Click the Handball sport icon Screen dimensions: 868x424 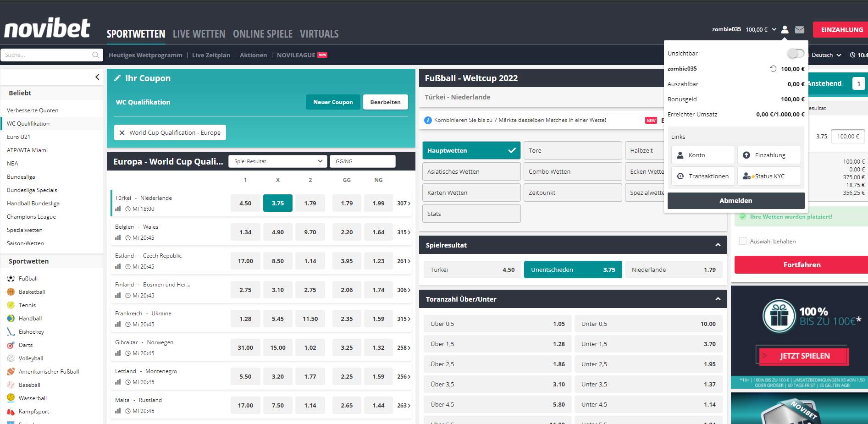11,318
